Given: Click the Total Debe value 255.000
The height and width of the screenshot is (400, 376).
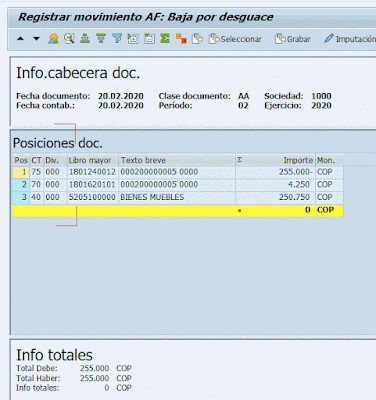Looking at the screenshot, I should point(94,368).
